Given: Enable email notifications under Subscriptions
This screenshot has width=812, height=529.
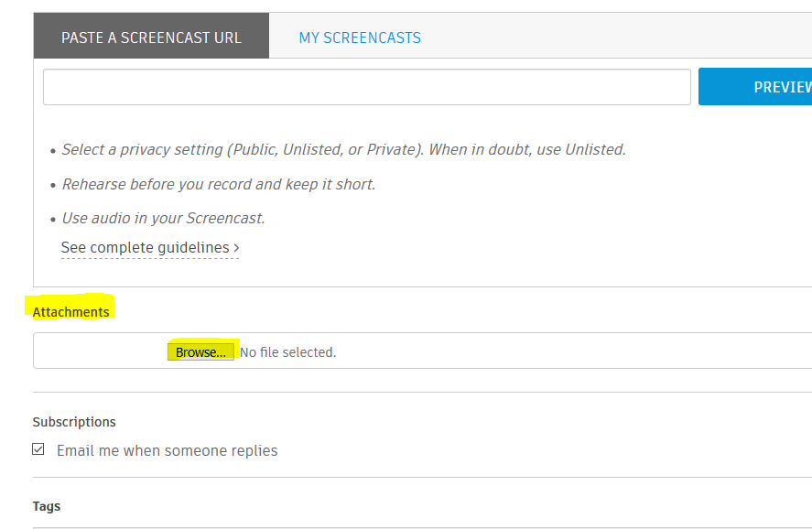Looking at the screenshot, I should (x=38, y=448).
